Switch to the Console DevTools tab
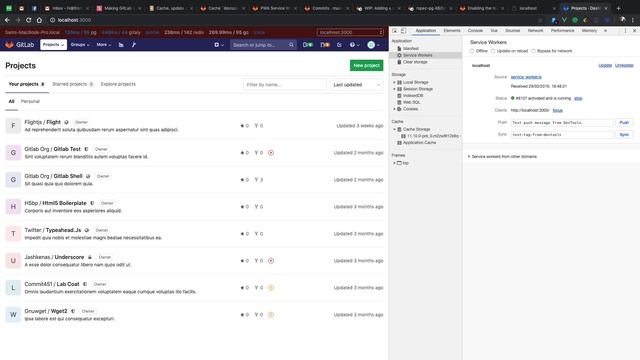 tap(475, 31)
